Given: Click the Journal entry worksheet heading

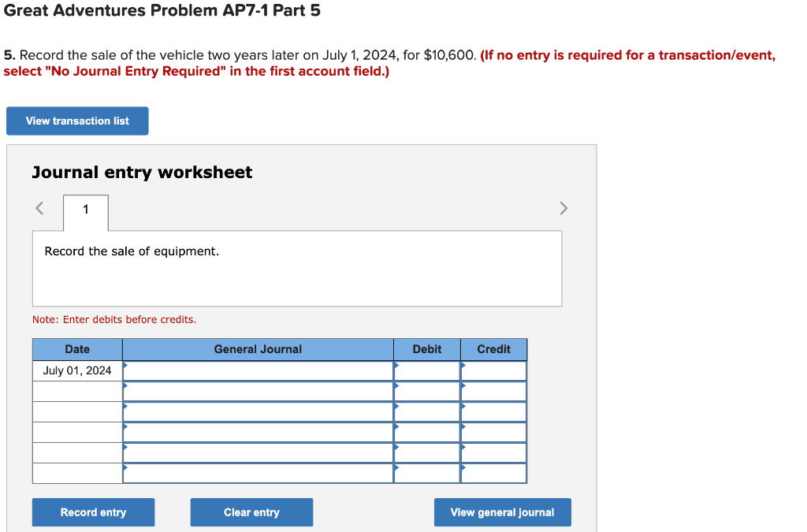Looking at the screenshot, I should 142,173.
